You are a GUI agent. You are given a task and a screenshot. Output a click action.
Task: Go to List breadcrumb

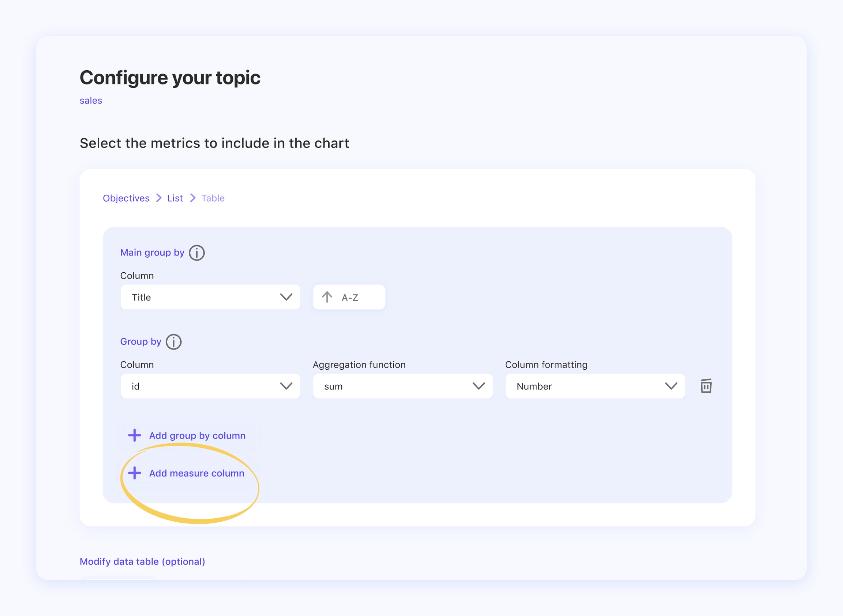[x=175, y=198]
